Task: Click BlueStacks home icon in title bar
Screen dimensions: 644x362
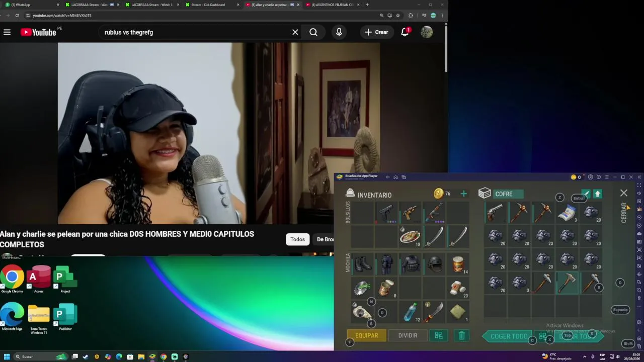Action: point(395,177)
